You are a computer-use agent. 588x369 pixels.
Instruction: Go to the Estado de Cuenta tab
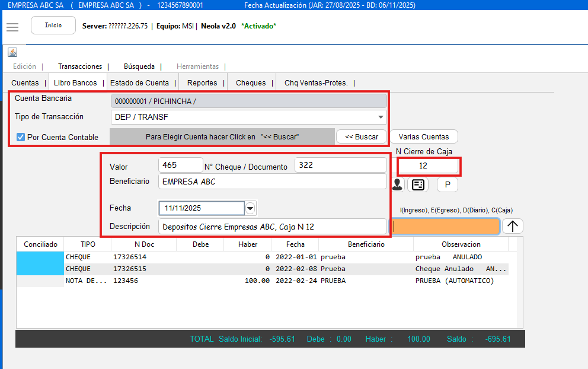point(139,83)
